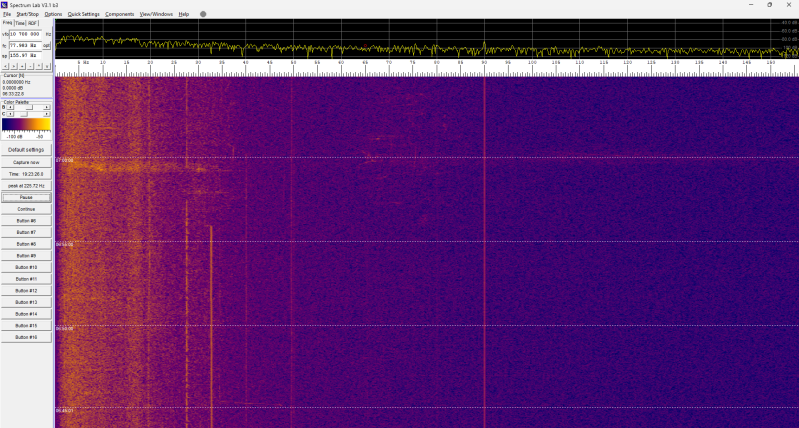Click Button #16
Screen dimensions: 799x428
point(26,337)
